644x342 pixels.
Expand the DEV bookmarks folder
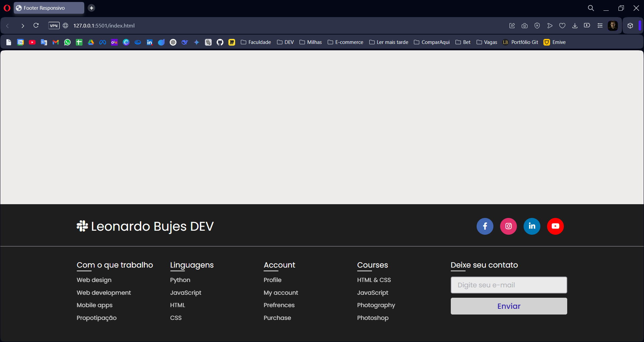[285, 42]
